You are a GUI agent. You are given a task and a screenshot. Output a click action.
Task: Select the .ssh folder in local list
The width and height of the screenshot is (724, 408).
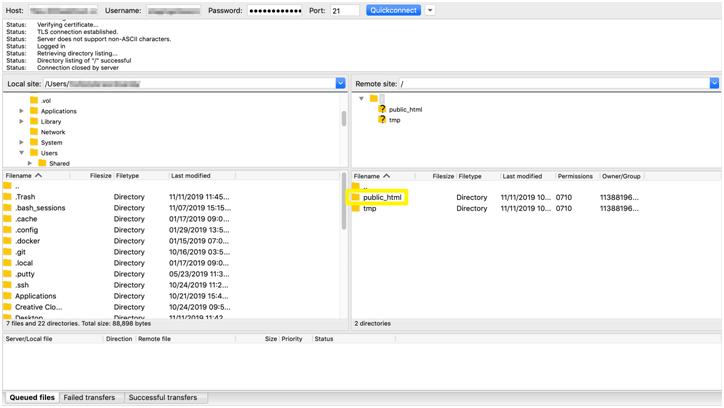point(23,285)
